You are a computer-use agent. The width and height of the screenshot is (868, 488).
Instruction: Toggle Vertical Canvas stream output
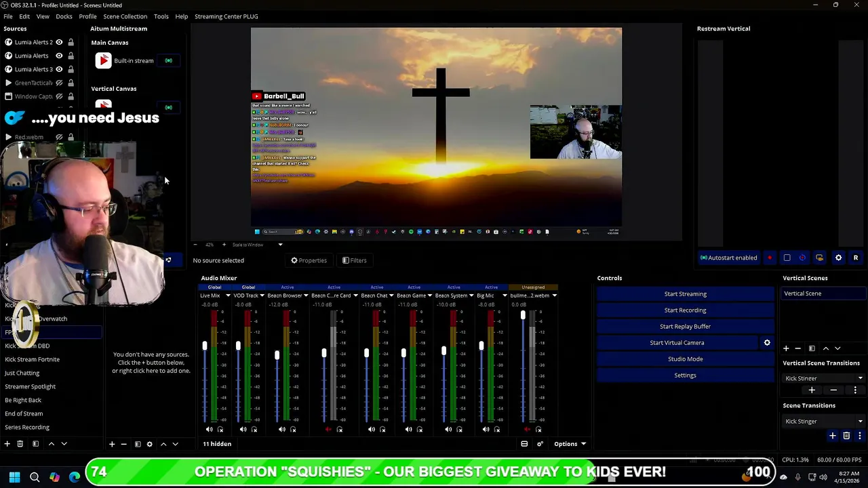(168, 107)
